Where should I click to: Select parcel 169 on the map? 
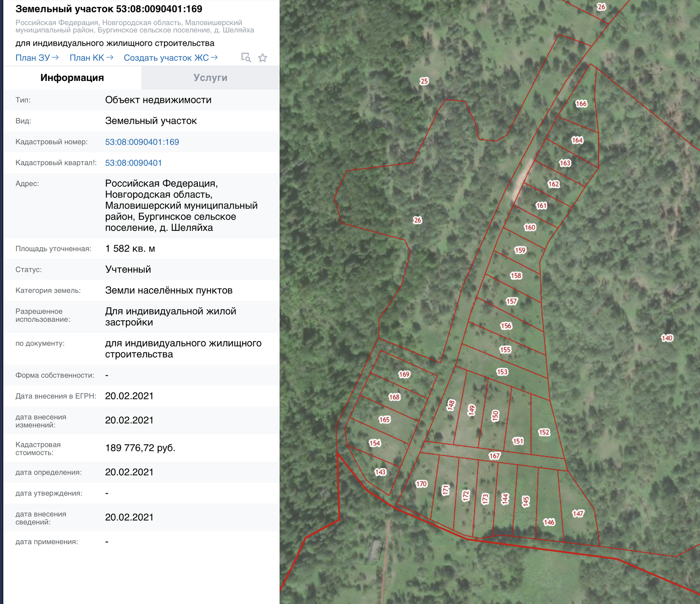404,374
